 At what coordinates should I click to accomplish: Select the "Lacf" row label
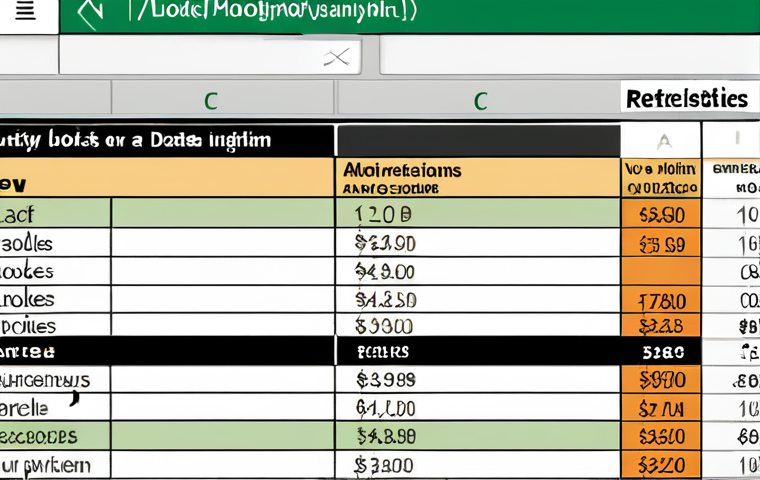tap(17, 213)
